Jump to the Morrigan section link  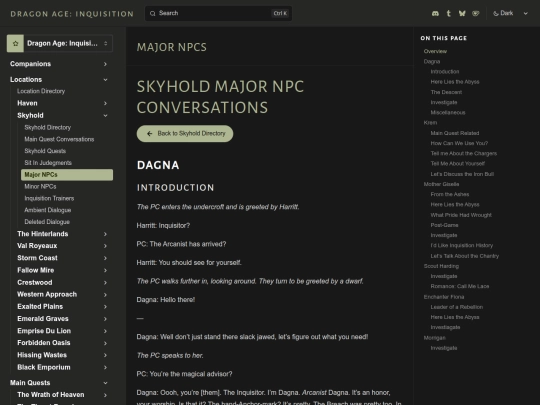point(435,338)
